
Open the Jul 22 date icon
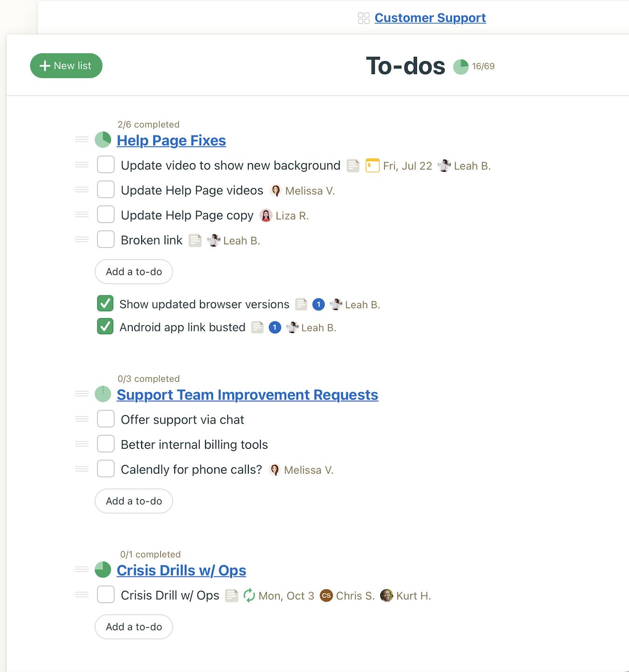click(x=372, y=165)
